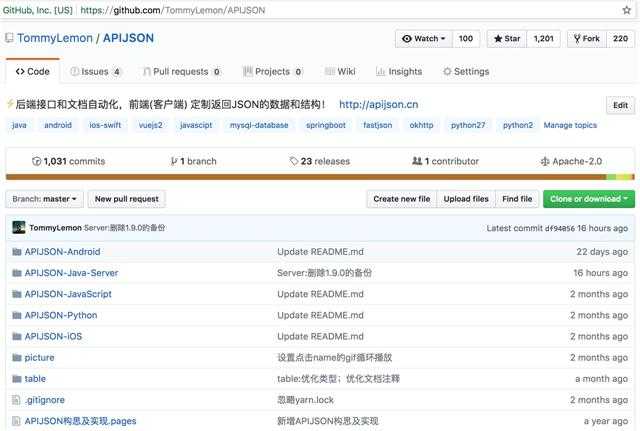View the 1 branch link

pyautogui.click(x=193, y=161)
